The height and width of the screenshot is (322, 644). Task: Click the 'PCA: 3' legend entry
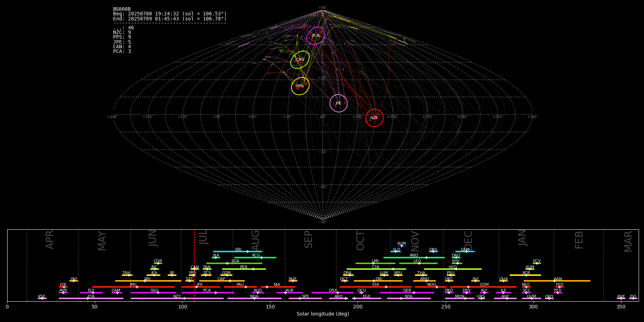point(122,52)
